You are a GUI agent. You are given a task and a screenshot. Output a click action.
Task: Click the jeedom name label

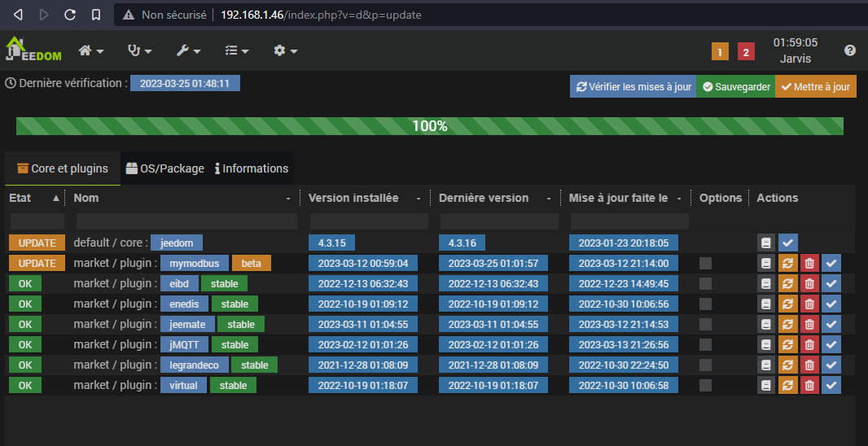click(x=177, y=243)
